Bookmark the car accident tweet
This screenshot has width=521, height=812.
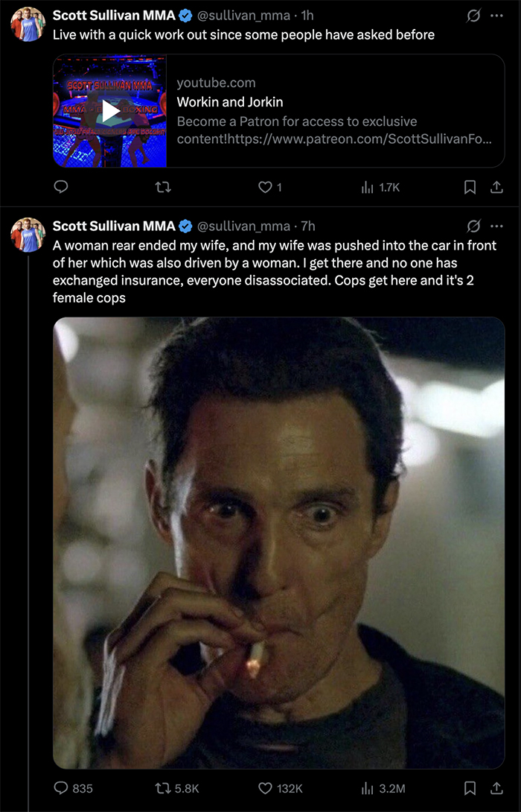pyautogui.click(x=470, y=787)
